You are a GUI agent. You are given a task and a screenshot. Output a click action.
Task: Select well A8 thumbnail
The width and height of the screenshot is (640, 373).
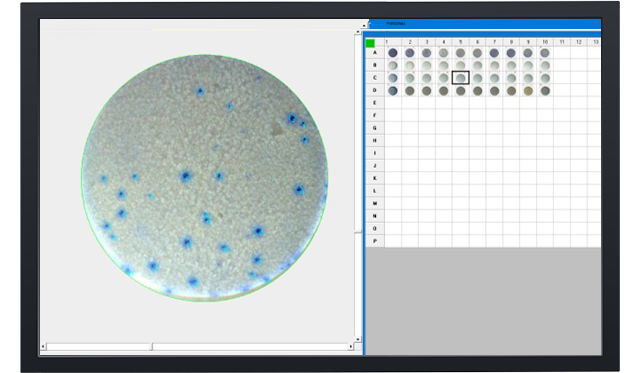[x=511, y=53]
